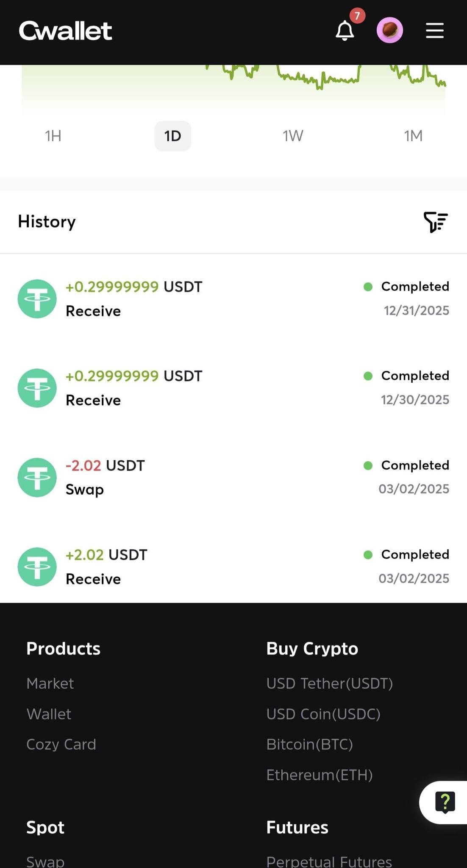The image size is (467, 868).
Task: Click the Cwallet logo
Action: [x=66, y=31]
